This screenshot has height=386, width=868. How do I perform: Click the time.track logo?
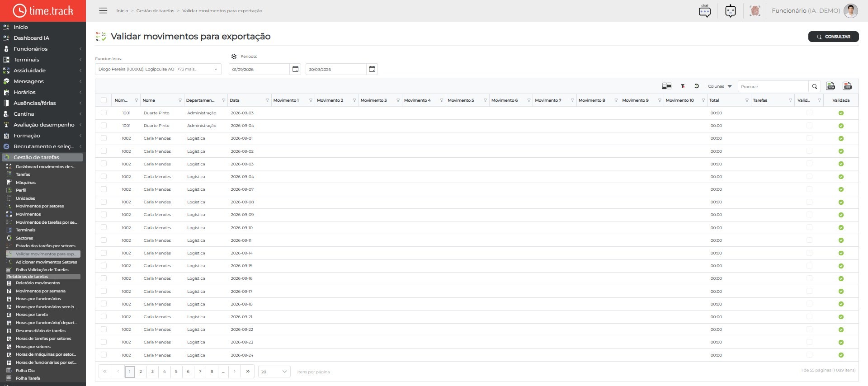[43, 10]
